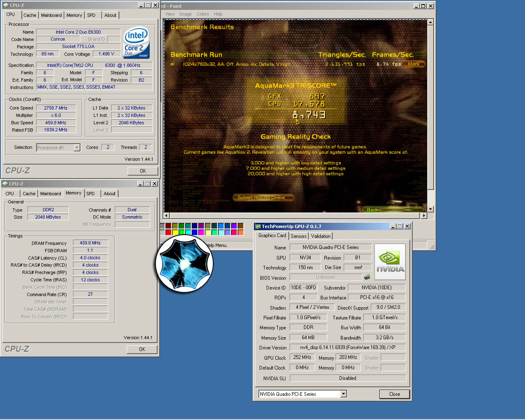Image resolution: width=525 pixels, height=420 pixels.
Task: Select SPD tab in top CPU-Z window
Action: [91, 15]
